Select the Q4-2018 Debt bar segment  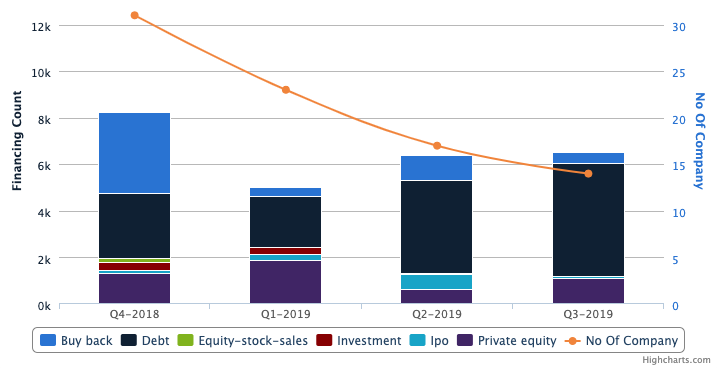[134, 226]
